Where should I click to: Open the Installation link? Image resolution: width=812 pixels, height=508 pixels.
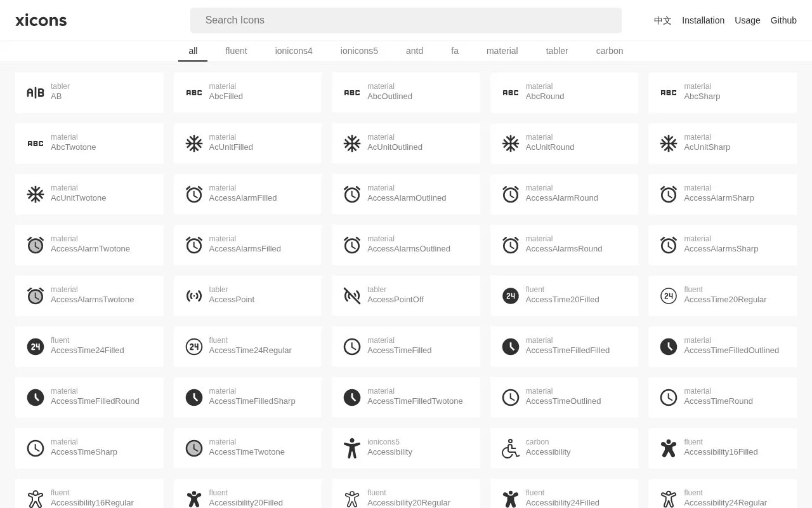pos(703,20)
